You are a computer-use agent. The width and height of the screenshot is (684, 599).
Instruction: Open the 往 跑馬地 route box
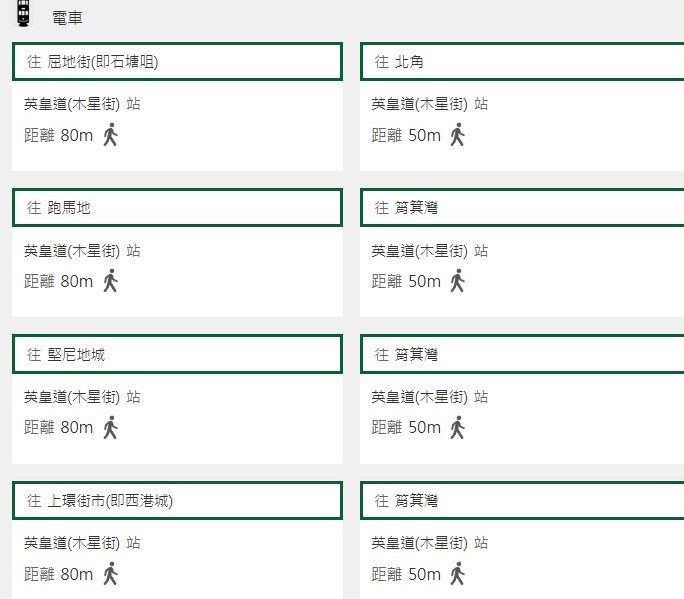(178, 208)
